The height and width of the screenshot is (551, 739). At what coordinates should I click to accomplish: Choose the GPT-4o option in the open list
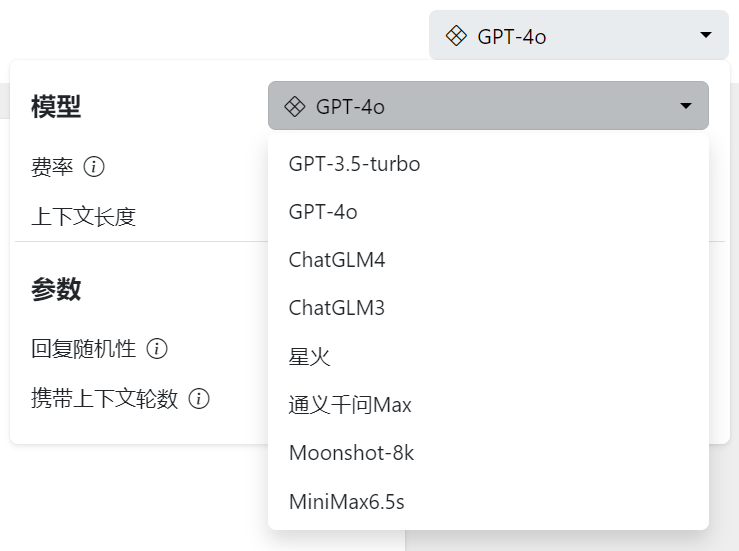coord(323,212)
